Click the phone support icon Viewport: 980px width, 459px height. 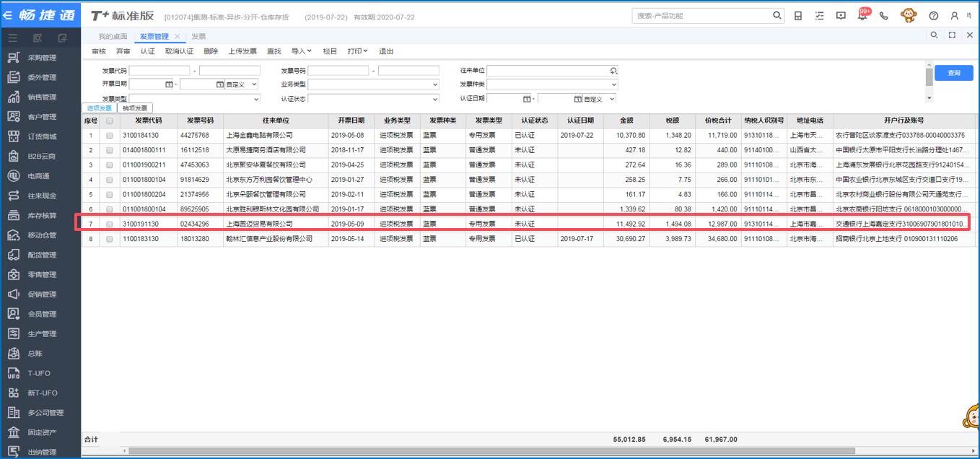884,16
